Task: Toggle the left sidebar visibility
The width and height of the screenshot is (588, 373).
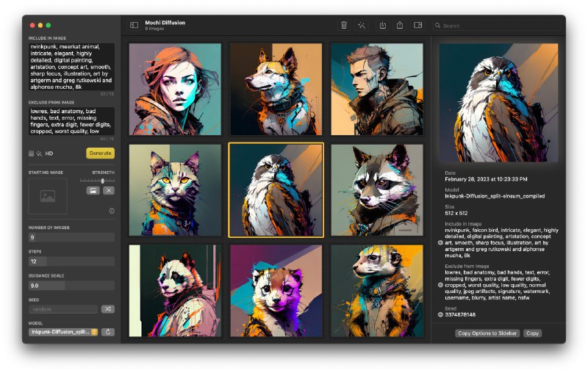Action: [x=134, y=25]
